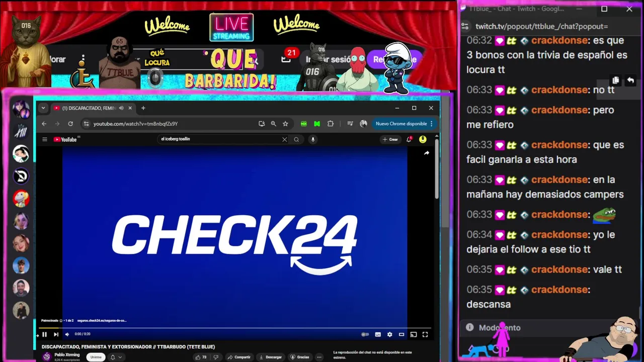Viewport: 644px width, 362px height.
Task: Open player settings gear
Action: tap(389, 334)
